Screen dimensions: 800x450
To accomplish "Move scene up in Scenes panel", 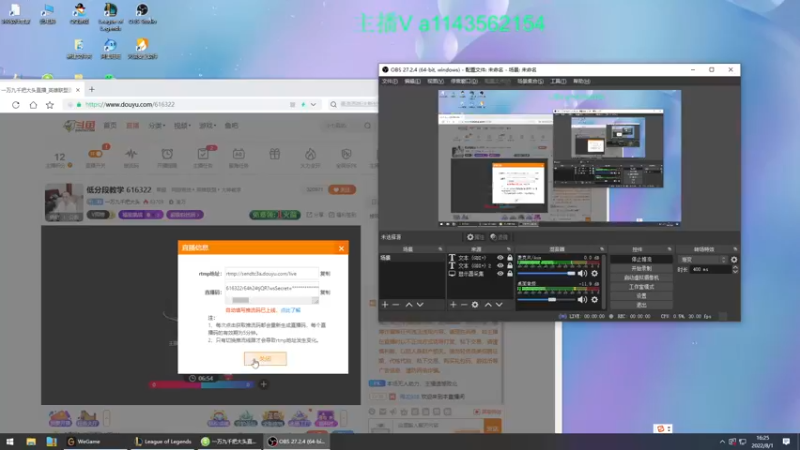I will (x=409, y=305).
